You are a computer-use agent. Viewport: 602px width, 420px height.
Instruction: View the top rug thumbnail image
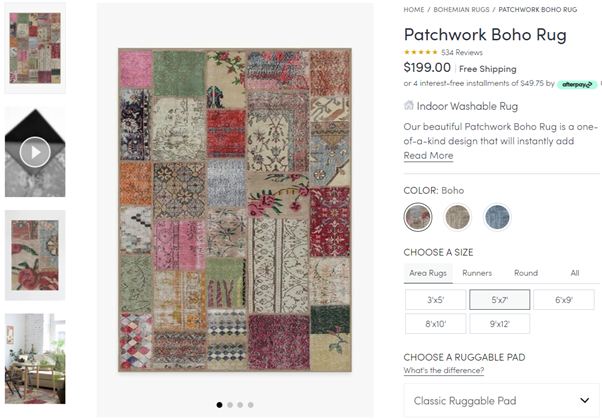tap(35, 45)
